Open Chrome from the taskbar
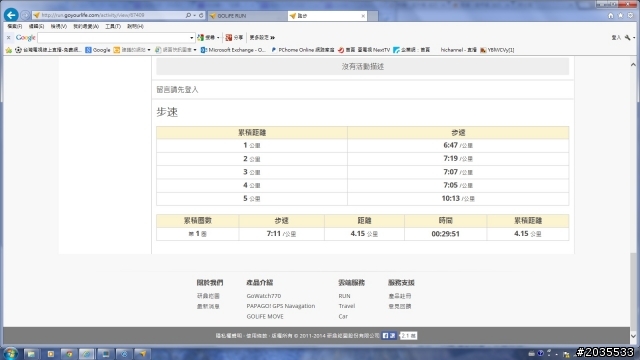Image resolution: width=640 pixels, height=360 pixels. click(69, 354)
